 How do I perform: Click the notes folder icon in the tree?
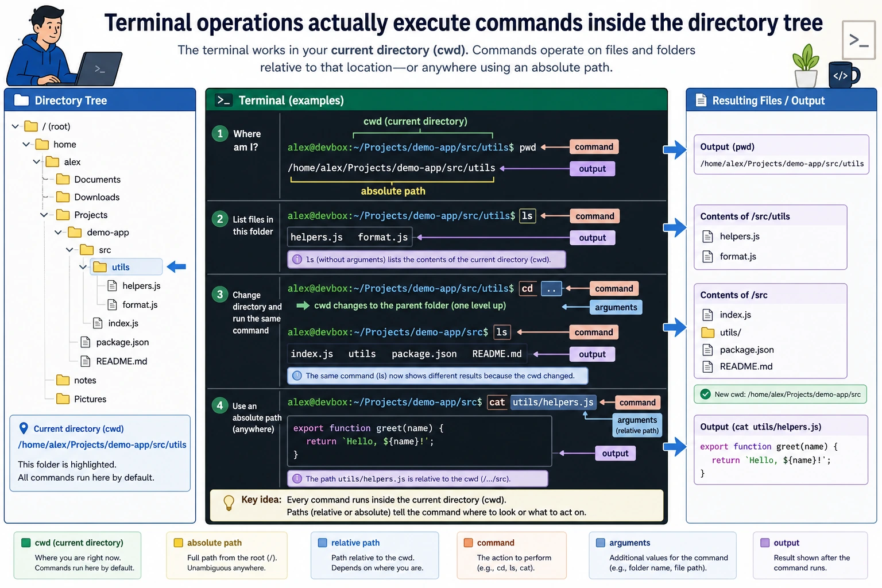tap(63, 380)
